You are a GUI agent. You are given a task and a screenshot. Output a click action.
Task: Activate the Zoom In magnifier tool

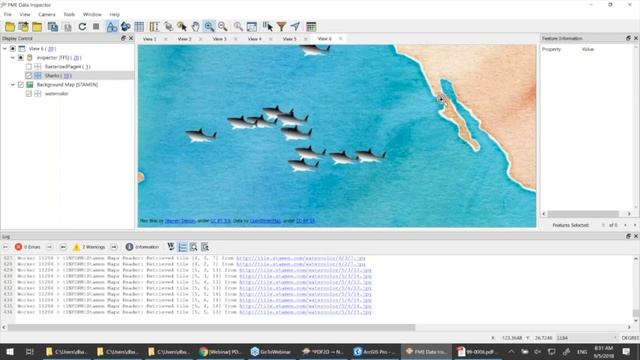click(x=209, y=27)
